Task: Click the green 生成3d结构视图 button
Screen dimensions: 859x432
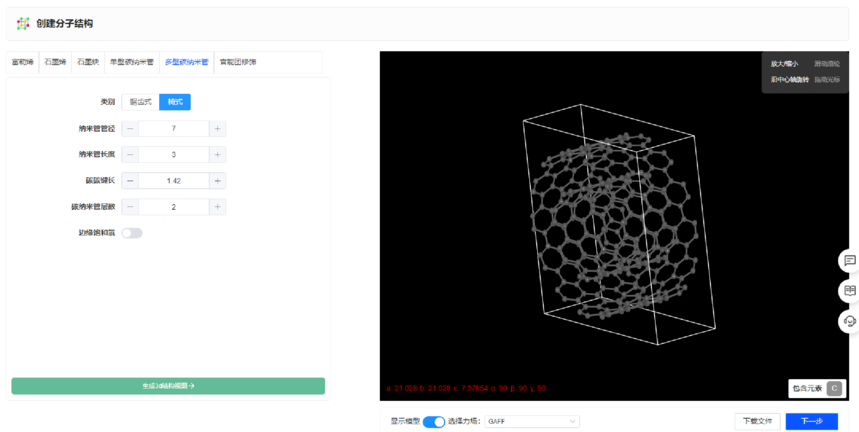Action: (168, 386)
